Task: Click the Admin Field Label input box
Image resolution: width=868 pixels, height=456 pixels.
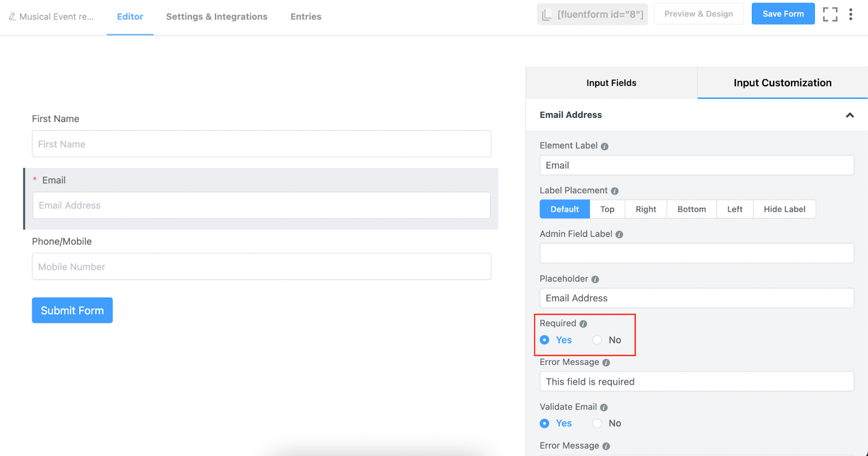Action: [697, 253]
